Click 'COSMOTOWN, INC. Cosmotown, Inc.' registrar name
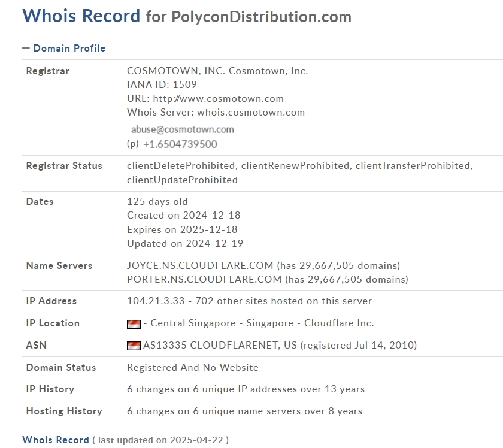 (x=217, y=71)
